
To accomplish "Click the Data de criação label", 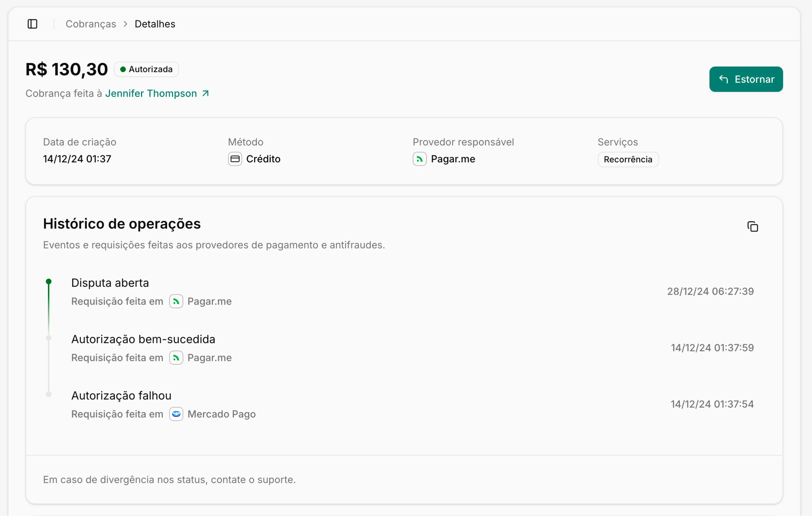I will point(80,142).
